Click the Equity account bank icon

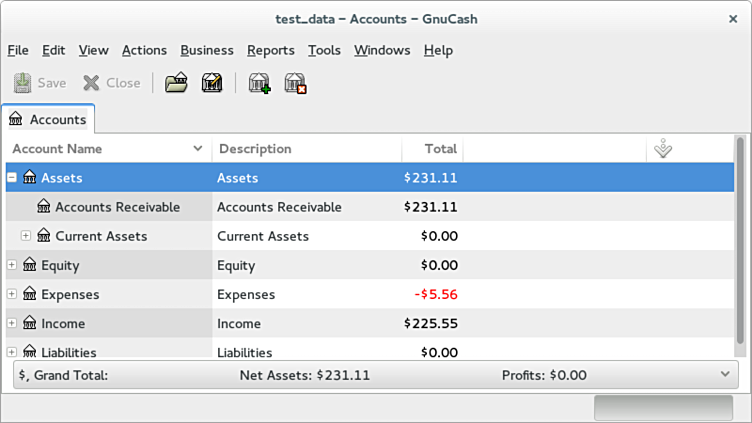pos(29,265)
